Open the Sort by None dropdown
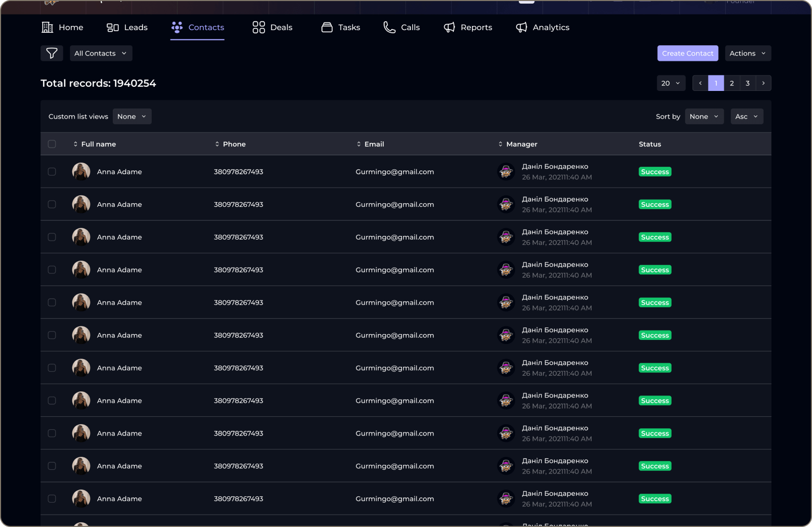 (704, 116)
